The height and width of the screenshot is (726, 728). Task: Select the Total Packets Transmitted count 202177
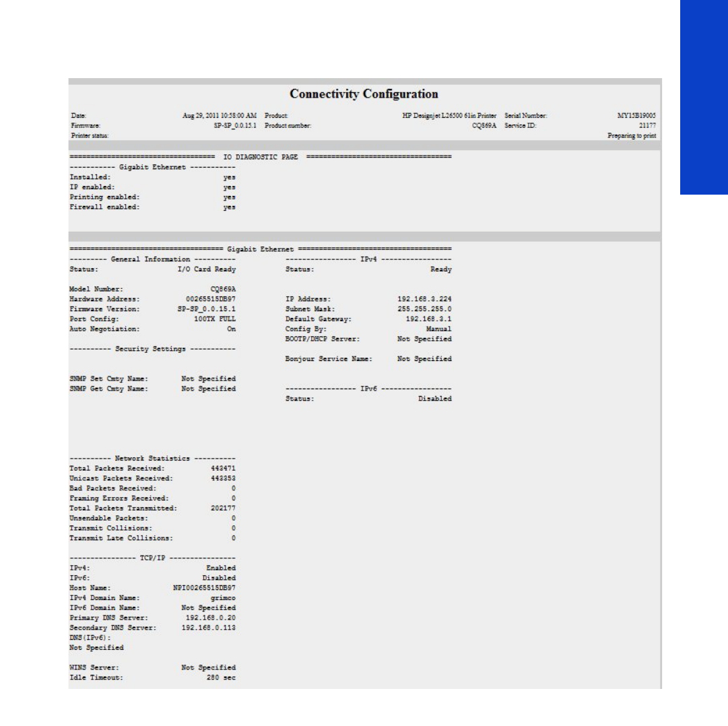coord(223,508)
